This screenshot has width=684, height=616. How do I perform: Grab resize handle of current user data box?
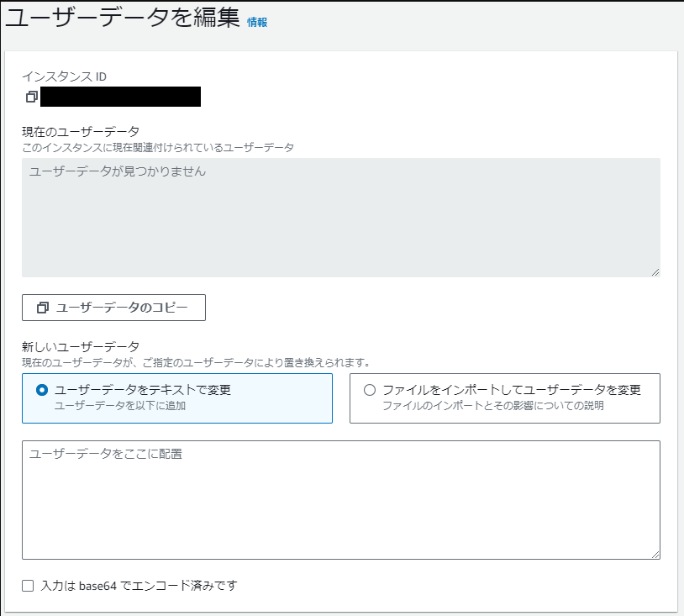tap(655, 272)
